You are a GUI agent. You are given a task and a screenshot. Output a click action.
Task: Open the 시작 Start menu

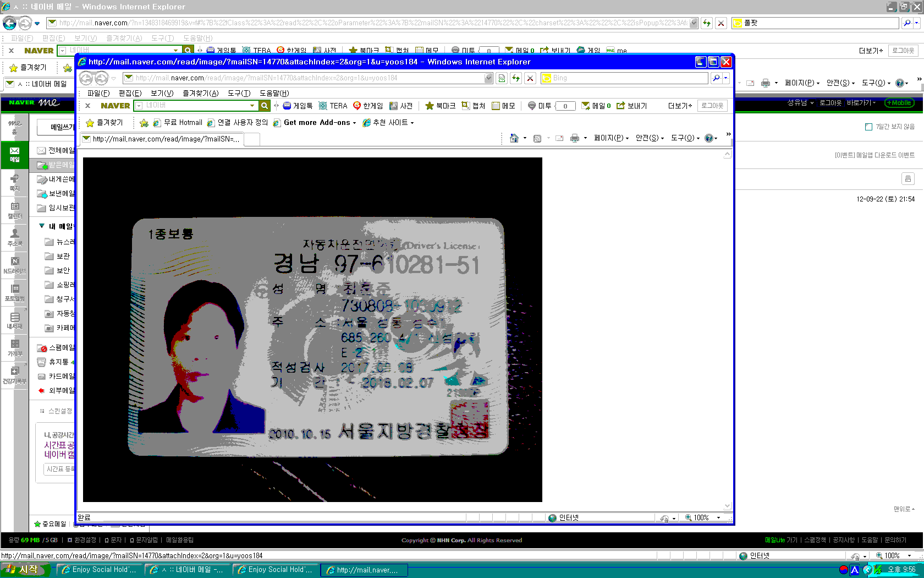[x=26, y=570]
